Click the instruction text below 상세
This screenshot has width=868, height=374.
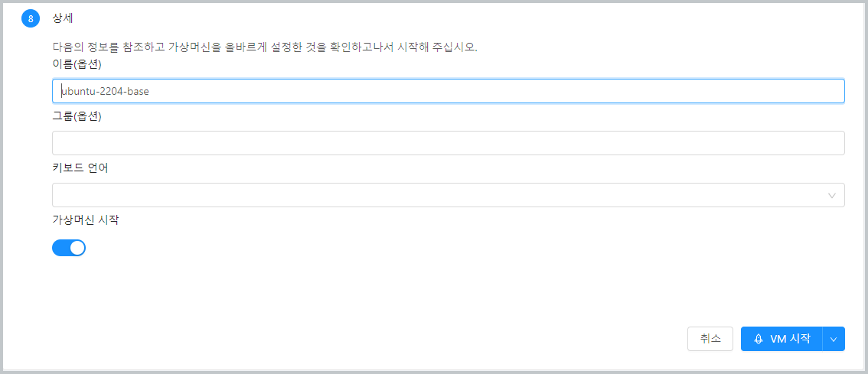(x=264, y=47)
